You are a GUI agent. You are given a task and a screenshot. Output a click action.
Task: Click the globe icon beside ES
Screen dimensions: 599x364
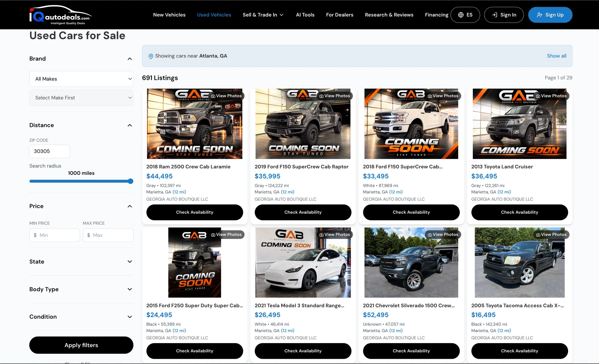click(461, 15)
